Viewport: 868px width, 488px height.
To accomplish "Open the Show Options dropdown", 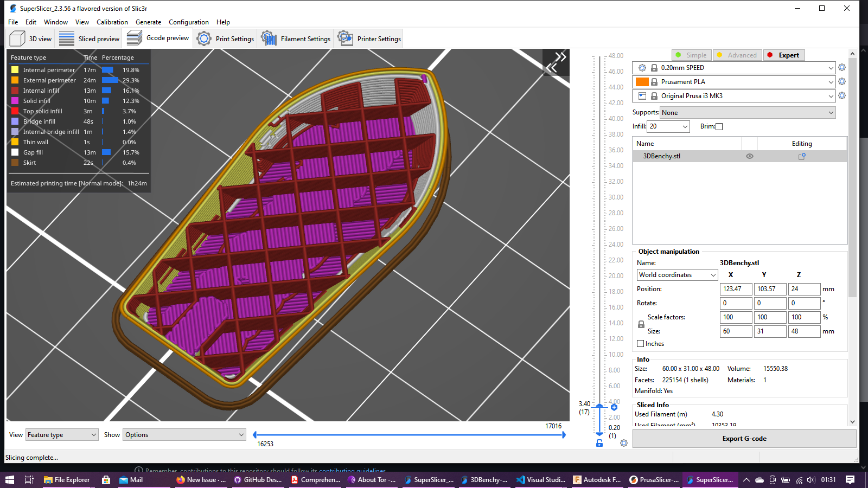I will [184, 435].
